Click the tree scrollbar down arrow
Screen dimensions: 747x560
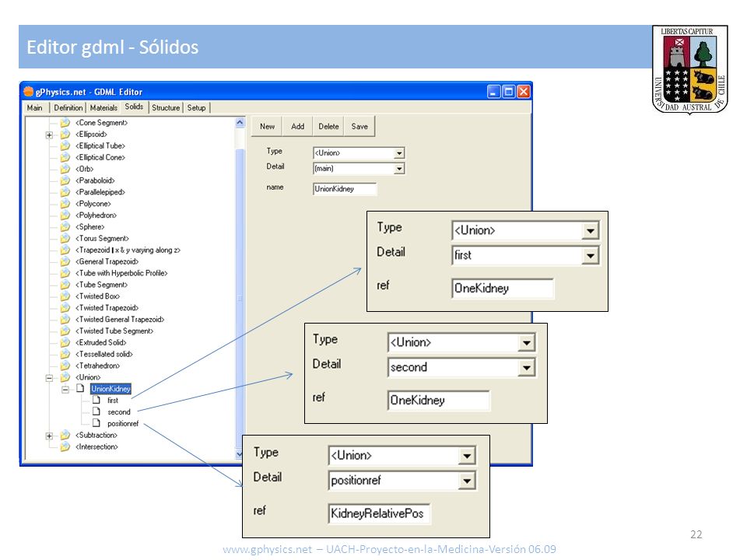(240, 453)
